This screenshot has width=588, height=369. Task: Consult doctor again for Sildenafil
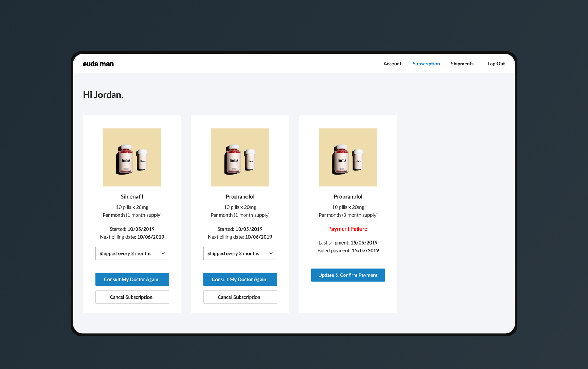coord(132,279)
